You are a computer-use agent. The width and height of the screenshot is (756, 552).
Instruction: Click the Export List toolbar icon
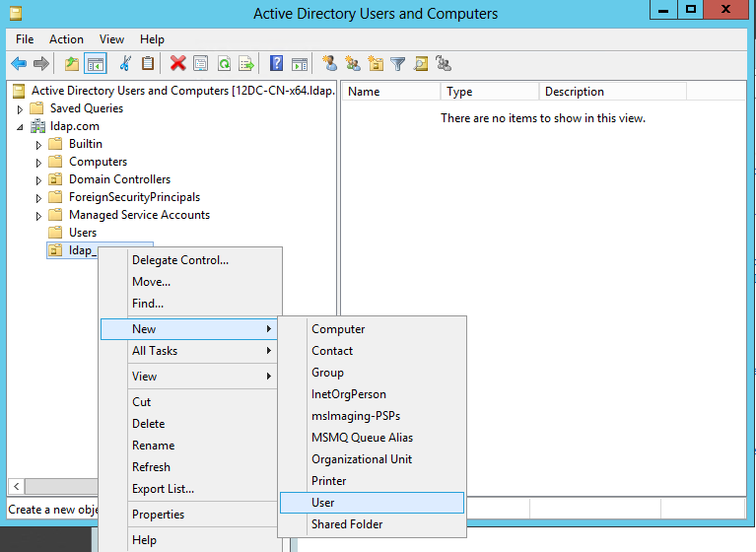pos(246,64)
